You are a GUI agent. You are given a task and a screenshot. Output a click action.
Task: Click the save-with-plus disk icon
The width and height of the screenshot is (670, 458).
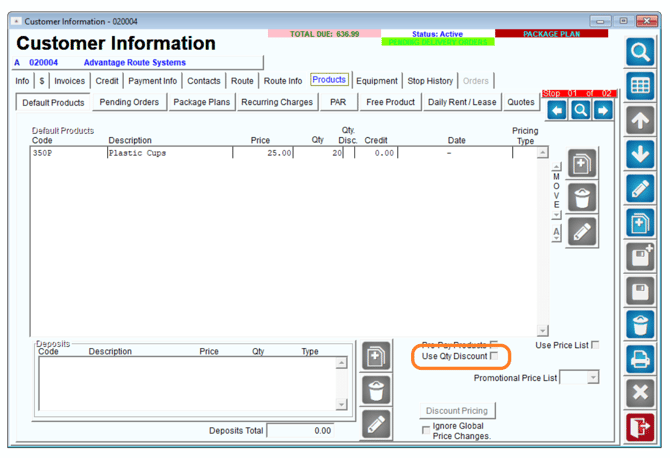[x=640, y=257]
